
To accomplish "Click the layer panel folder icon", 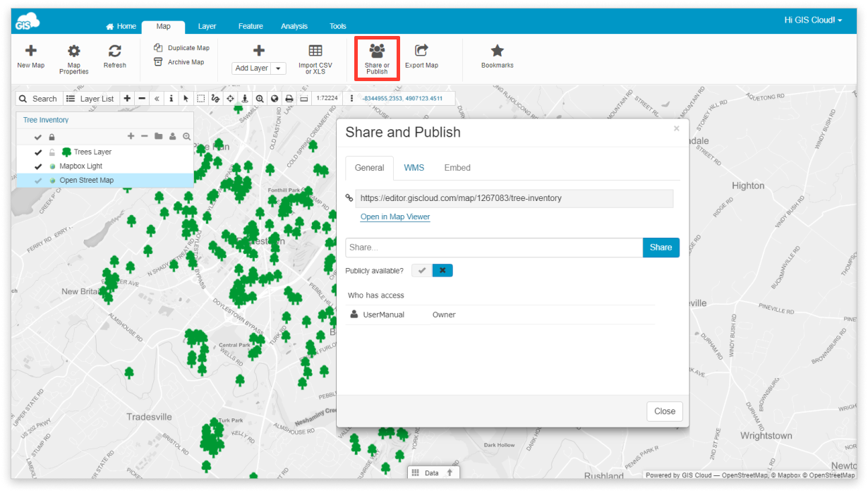I will coord(159,136).
